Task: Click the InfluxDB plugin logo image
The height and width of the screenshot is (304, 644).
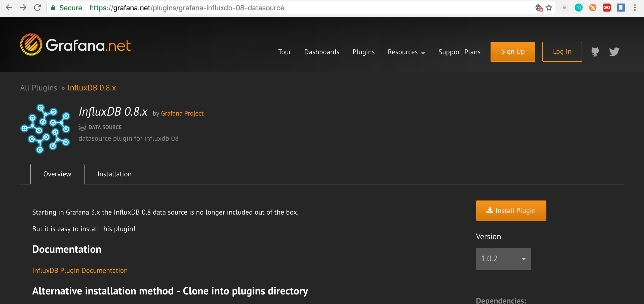Action: tap(45, 128)
